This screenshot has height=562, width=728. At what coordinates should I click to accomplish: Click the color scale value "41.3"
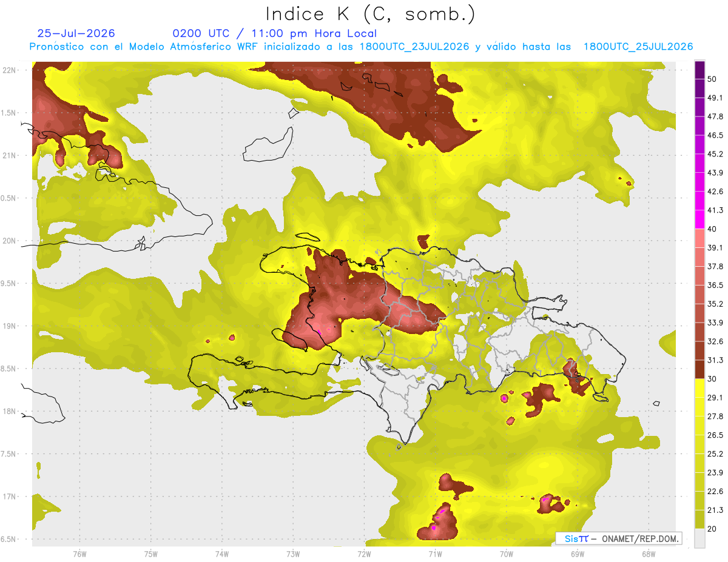(715, 210)
